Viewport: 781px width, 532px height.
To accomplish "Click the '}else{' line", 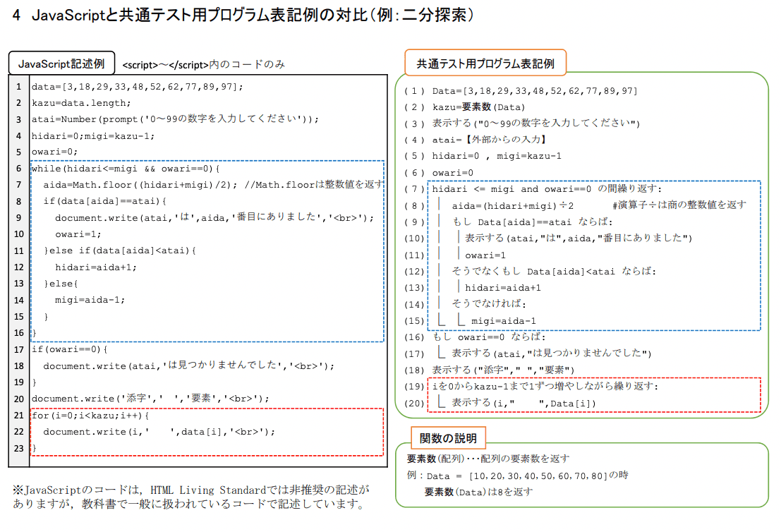I will coord(61,284).
